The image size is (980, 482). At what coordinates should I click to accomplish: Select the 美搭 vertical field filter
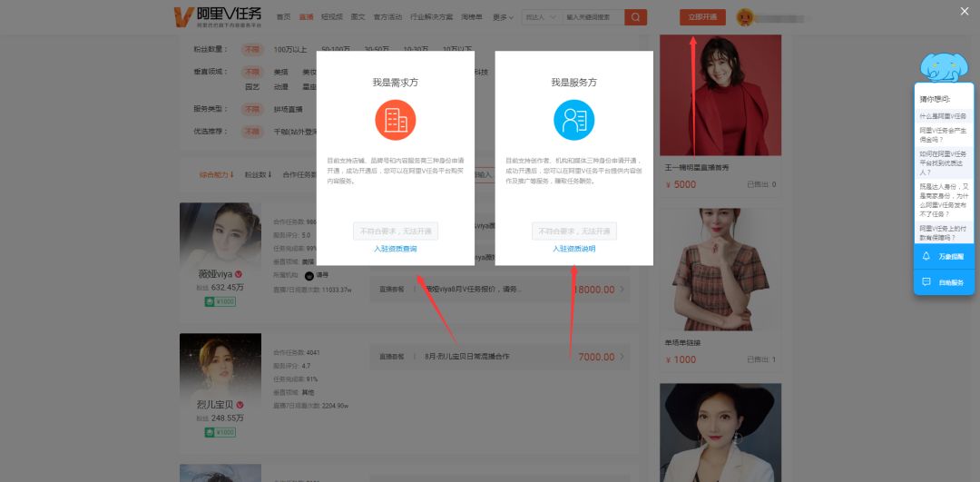coord(280,72)
